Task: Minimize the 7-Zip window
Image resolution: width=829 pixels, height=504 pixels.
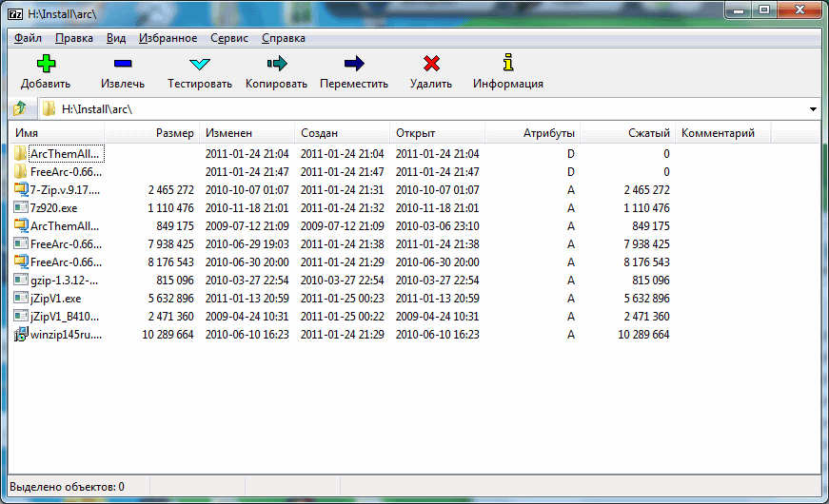Action: click(x=740, y=10)
